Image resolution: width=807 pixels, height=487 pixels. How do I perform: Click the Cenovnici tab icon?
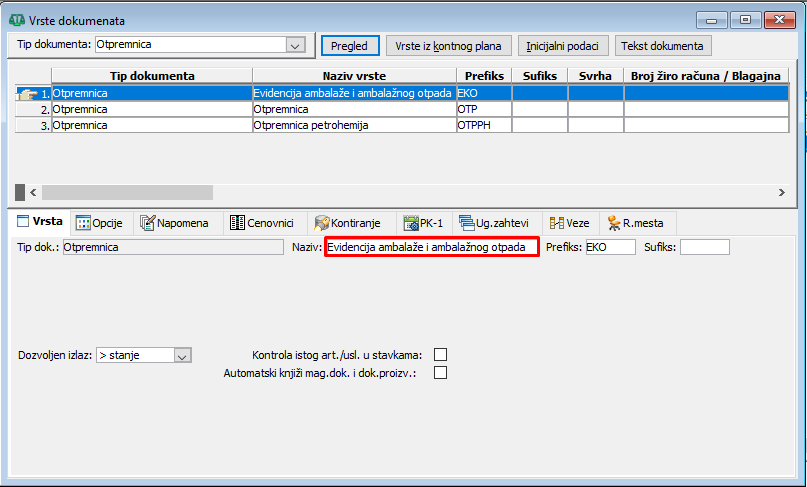237,223
